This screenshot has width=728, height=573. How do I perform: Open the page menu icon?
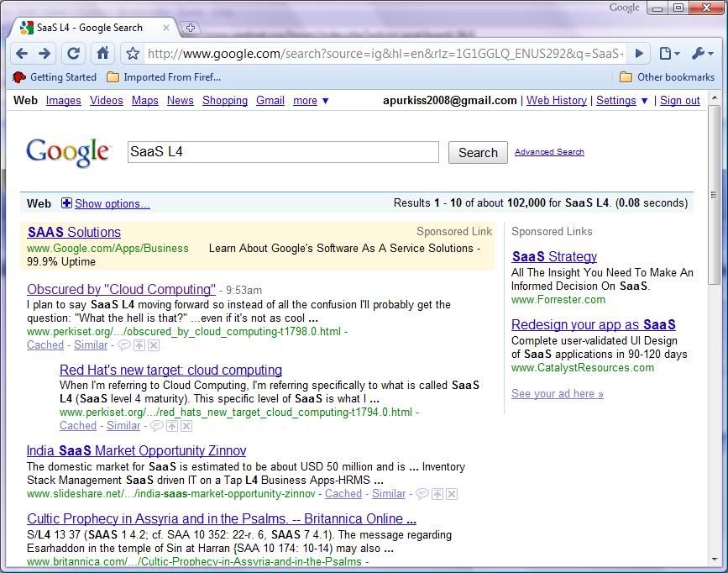tap(669, 54)
